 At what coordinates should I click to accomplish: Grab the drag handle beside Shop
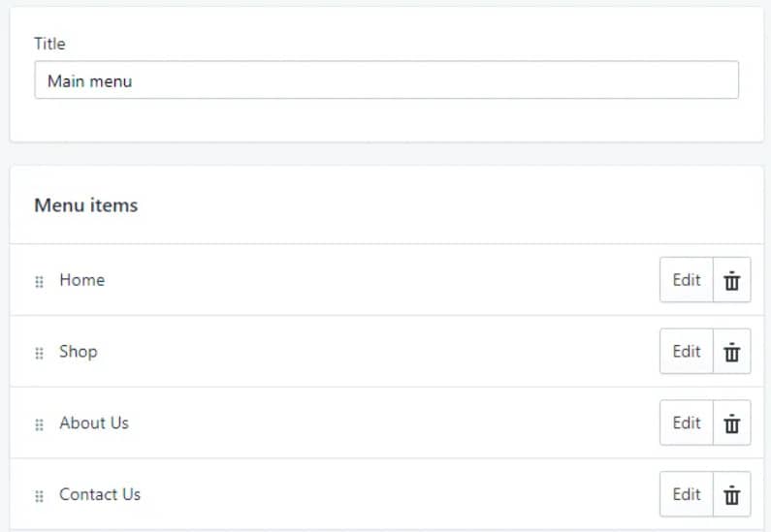point(40,353)
